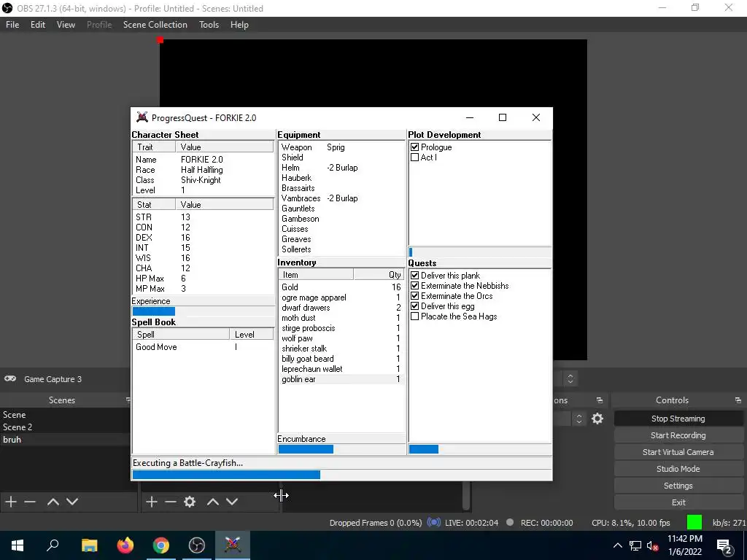Click the ProgressQuest title bar icon
The height and width of the screenshot is (560, 747).
point(142,117)
